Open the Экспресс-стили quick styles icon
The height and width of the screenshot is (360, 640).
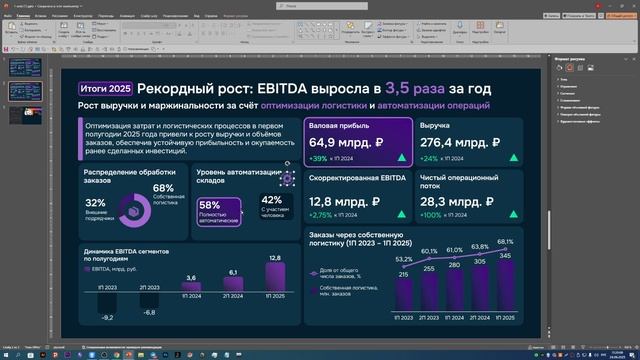[x=368, y=26]
